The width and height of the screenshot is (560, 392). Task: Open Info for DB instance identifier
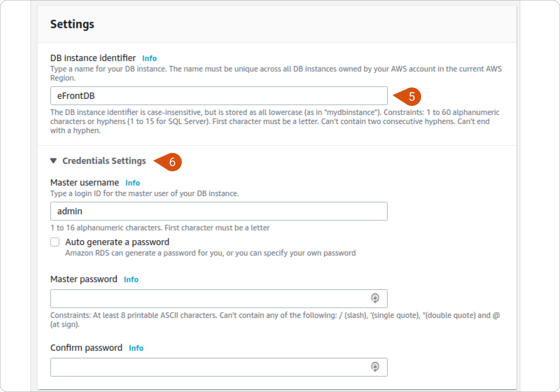tap(149, 58)
